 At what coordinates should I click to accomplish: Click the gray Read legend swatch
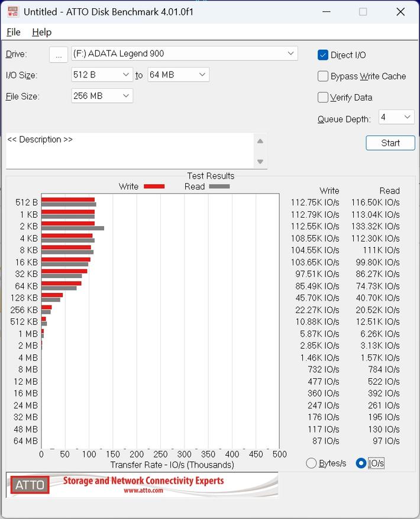[219, 186]
